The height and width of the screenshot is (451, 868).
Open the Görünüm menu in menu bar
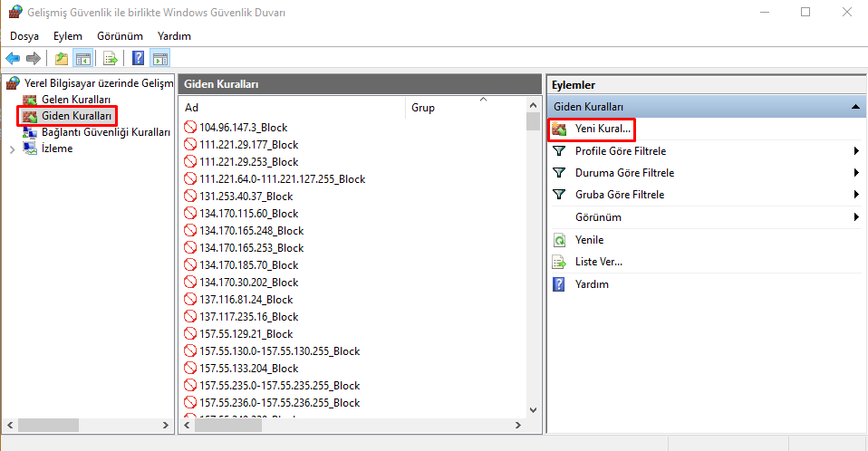pyautogui.click(x=120, y=35)
